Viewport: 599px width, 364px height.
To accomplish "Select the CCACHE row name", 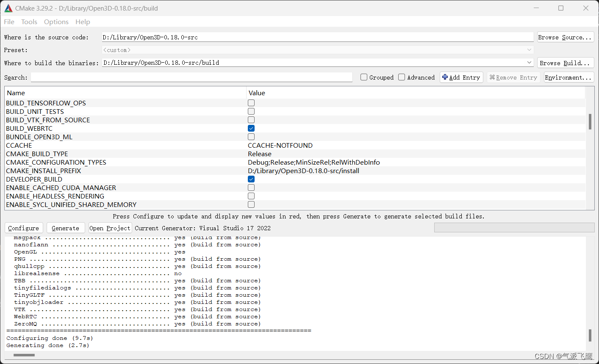I will [x=19, y=145].
